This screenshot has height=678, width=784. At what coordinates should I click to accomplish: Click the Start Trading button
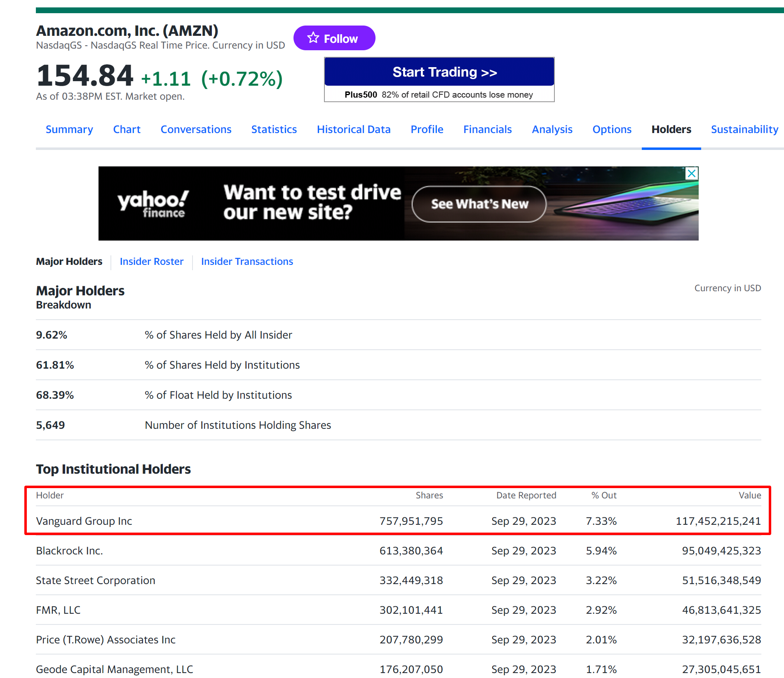pos(439,72)
